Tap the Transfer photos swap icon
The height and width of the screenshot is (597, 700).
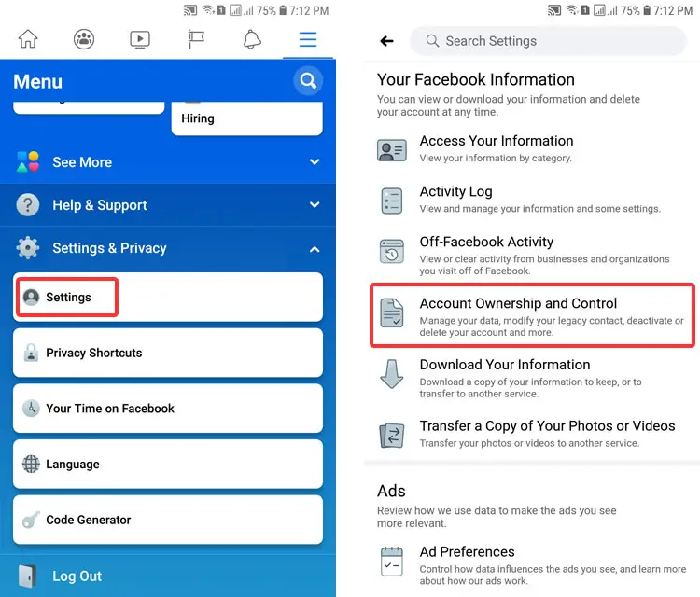tap(391, 435)
